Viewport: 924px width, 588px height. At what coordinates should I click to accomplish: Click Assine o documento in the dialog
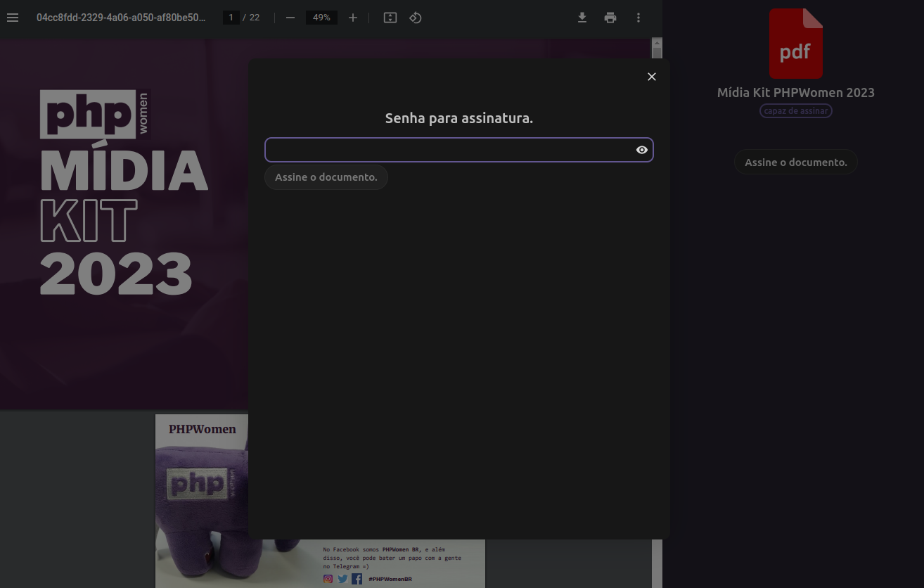[x=326, y=177]
